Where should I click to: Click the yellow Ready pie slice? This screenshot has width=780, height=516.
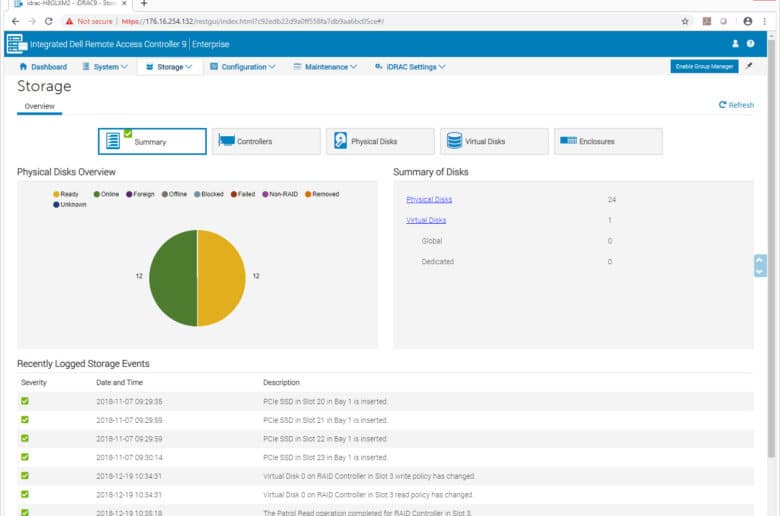(x=222, y=278)
